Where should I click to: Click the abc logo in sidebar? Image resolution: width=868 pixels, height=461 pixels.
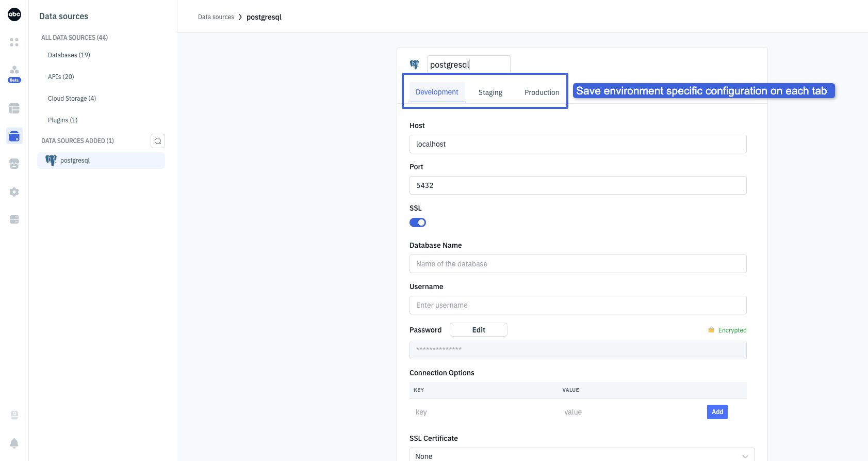click(14, 14)
